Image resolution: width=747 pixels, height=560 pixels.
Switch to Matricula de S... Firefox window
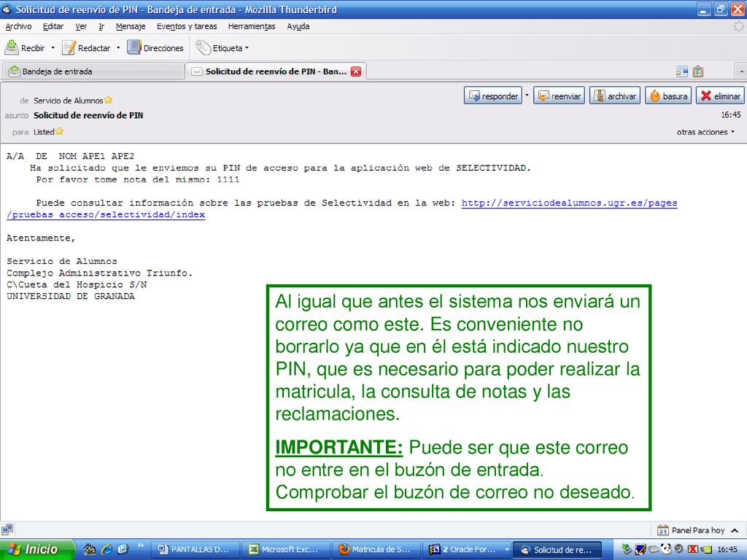pyautogui.click(x=376, y=549)
